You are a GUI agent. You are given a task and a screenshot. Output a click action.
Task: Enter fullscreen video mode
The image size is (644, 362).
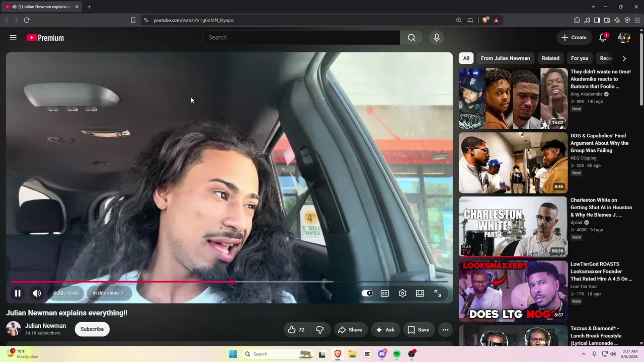click(x=438, y=293)
